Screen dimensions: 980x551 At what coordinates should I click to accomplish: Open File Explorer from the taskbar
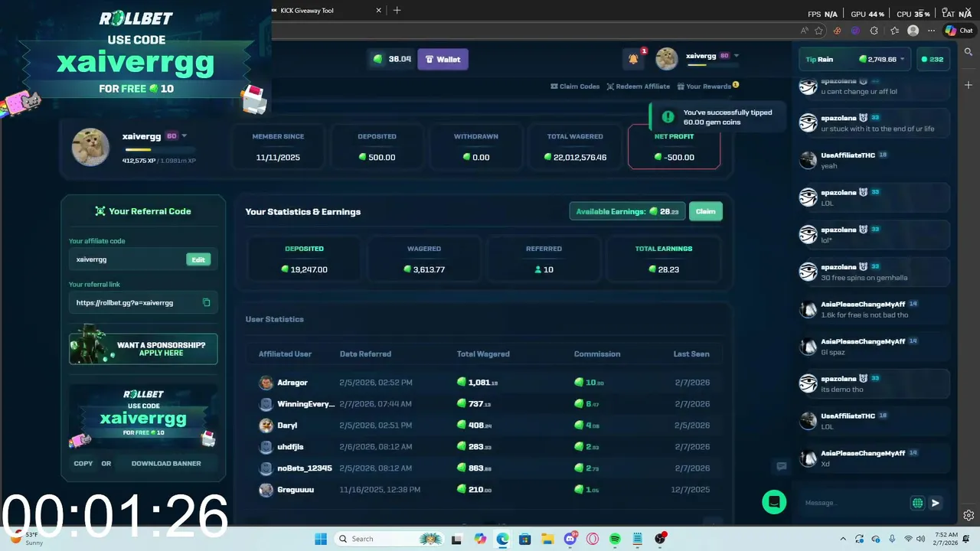(x=547, y=539)
